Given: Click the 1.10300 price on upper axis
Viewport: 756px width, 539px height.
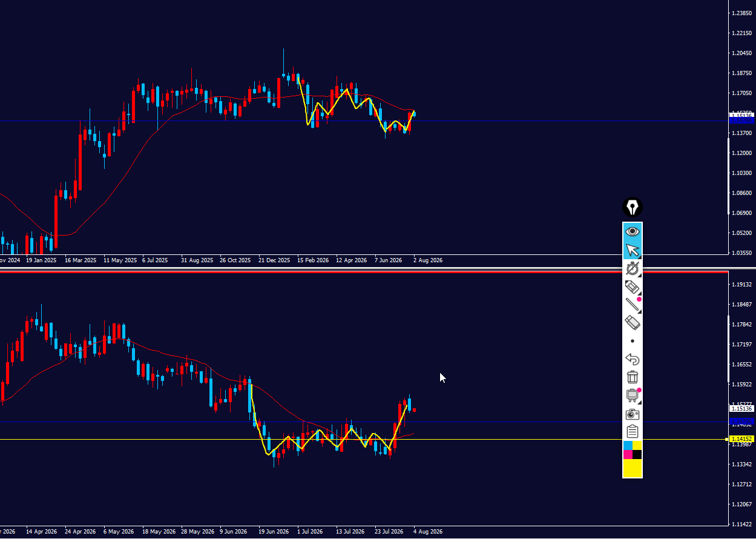Looking at the screenshot, I should coord(741,173).
